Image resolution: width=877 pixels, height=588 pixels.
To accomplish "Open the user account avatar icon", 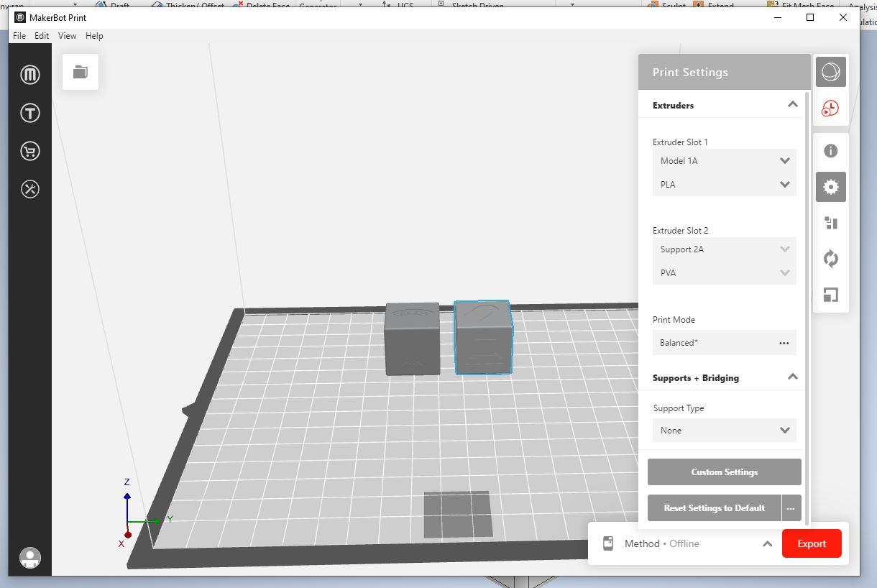I will point(30,558).
